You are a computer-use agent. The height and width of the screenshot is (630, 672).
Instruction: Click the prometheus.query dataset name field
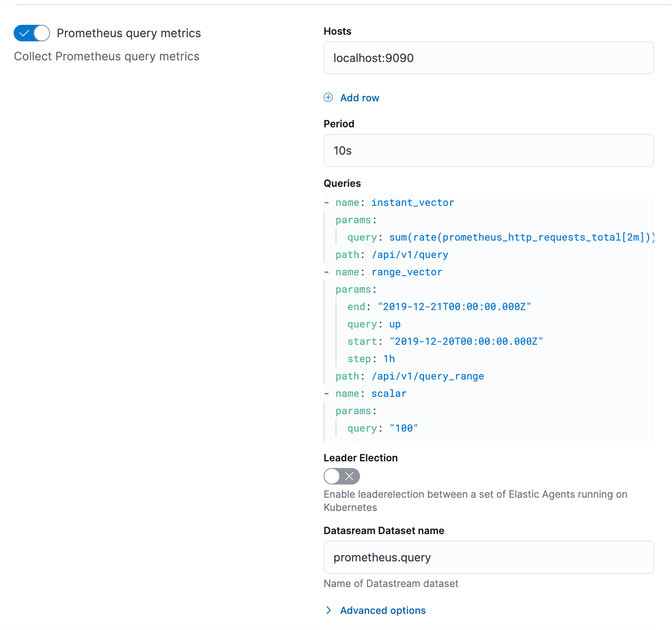(x=488, y=557)
